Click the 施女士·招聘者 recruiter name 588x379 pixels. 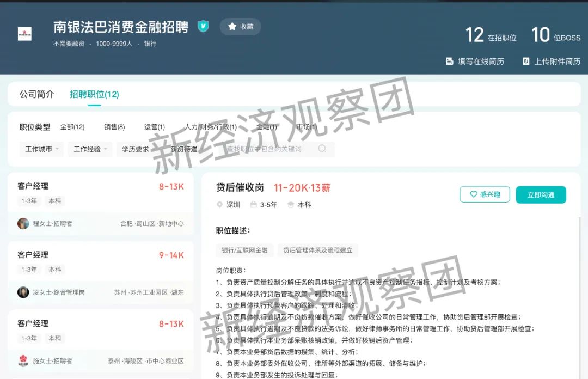coord(52,361)
